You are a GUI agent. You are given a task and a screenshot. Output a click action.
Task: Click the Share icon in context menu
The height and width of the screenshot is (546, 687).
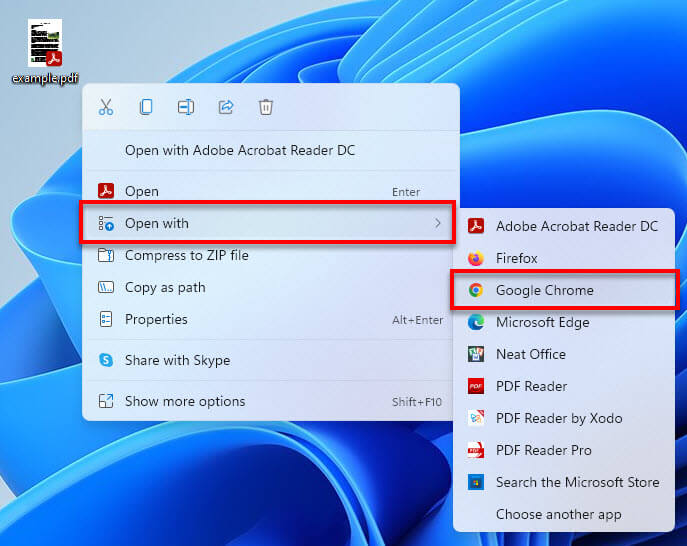226,107
